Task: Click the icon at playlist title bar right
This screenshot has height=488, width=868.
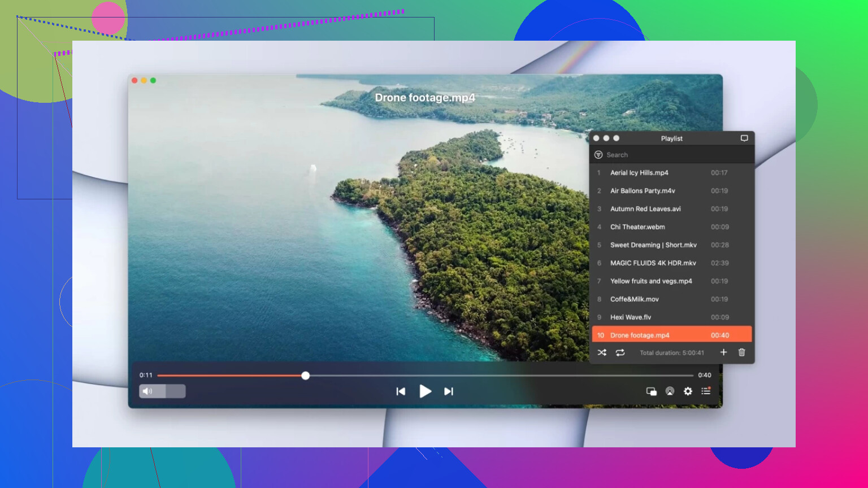Action: coord(744,138)
